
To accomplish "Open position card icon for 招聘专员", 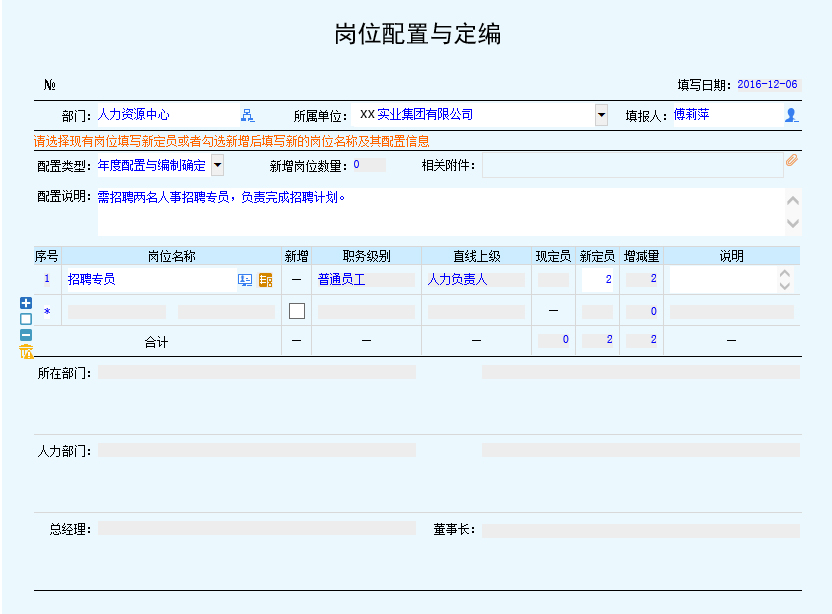I will click(x=245, y=280).
